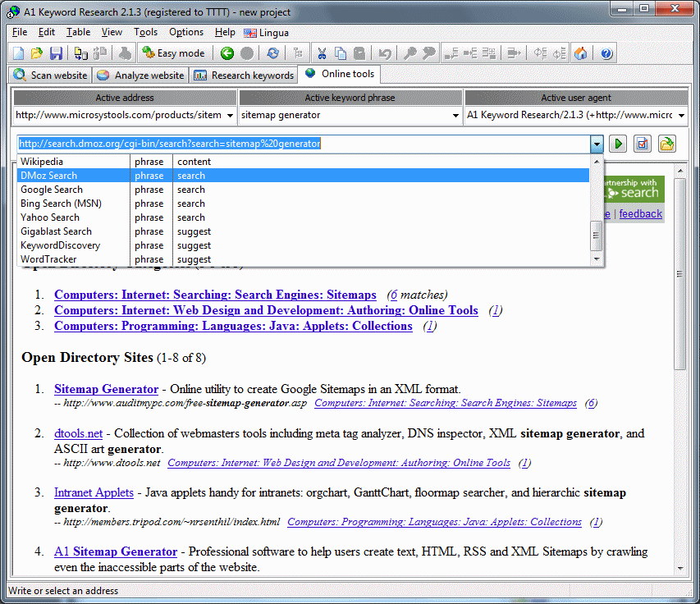The width and height of the screenshot is (700, 604).
Task: Click the blue Help question mark icon
Action: pyautogui.click(x=606, y=53)
